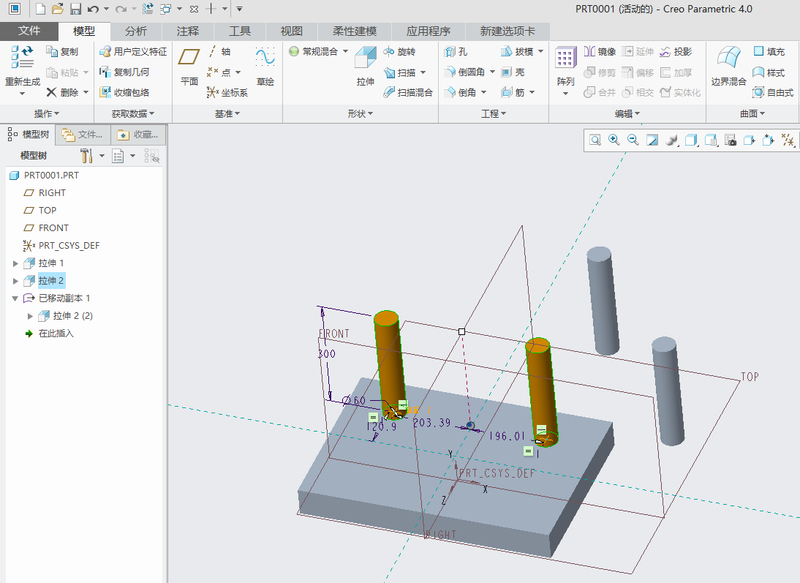The height and width of the screenshot is (583, 800).
Task: Click the 在此插入 insert marker
Action: 49,334
